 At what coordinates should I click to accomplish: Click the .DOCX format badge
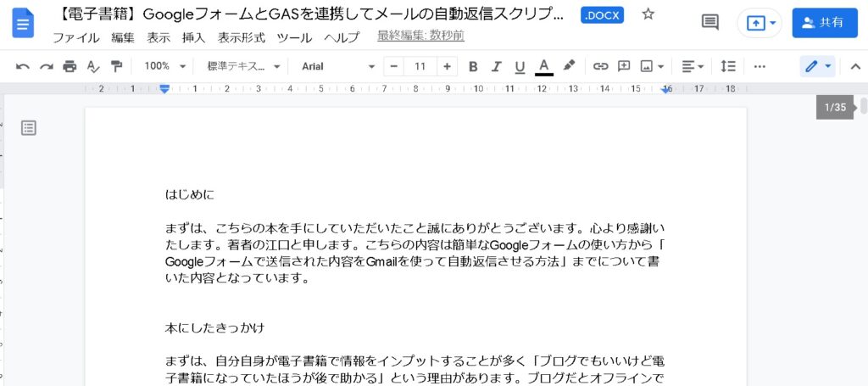pos(603,15)
